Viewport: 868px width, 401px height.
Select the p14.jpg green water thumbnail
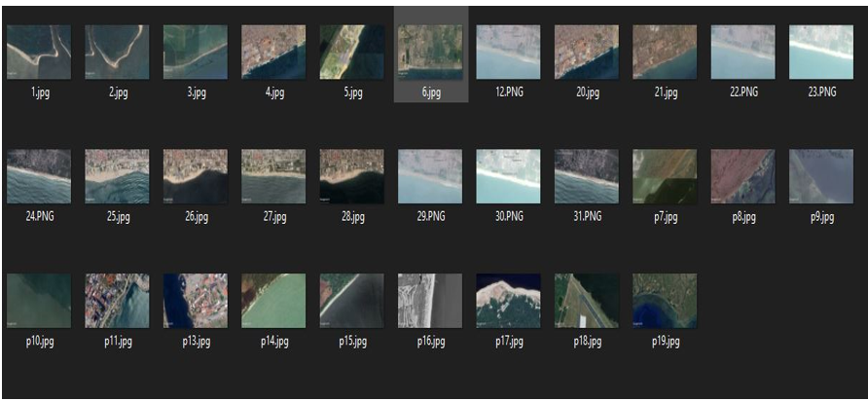(273, 301)
